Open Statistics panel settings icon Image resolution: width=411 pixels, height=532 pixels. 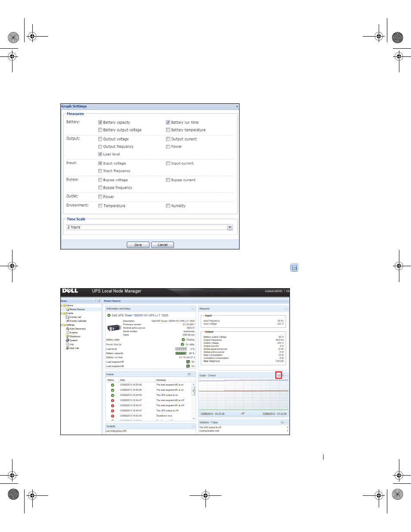coord(282,423)
